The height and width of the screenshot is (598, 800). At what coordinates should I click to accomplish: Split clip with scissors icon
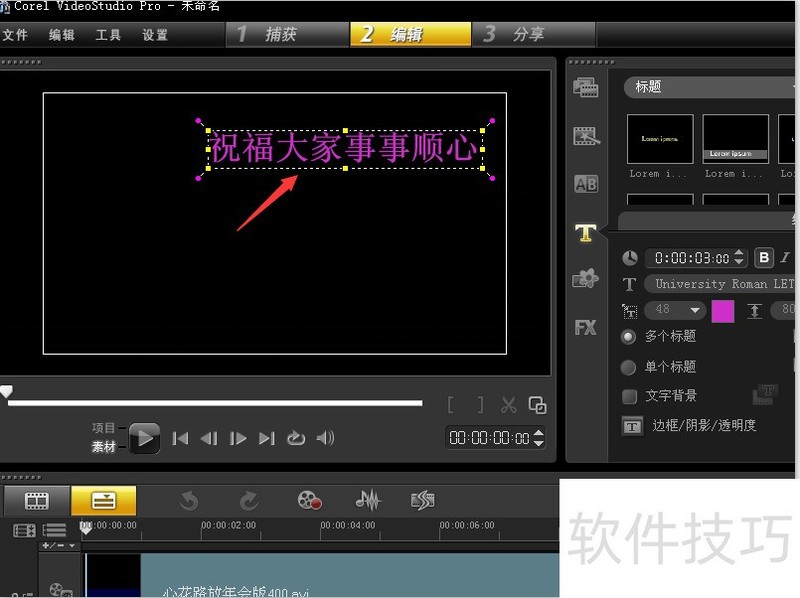point(508,405)
